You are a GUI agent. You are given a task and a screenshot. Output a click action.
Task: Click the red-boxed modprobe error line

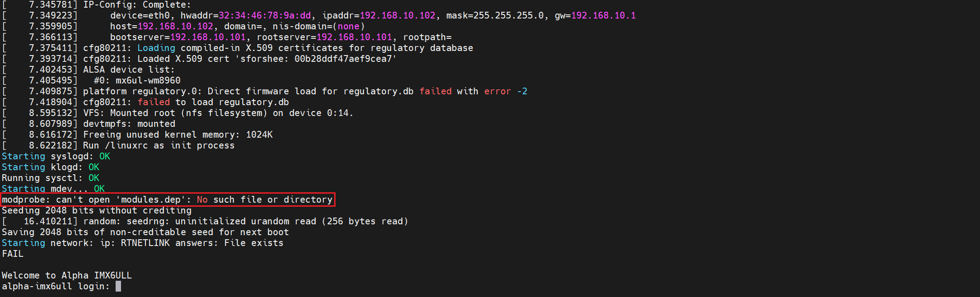[x=167, y=200]
